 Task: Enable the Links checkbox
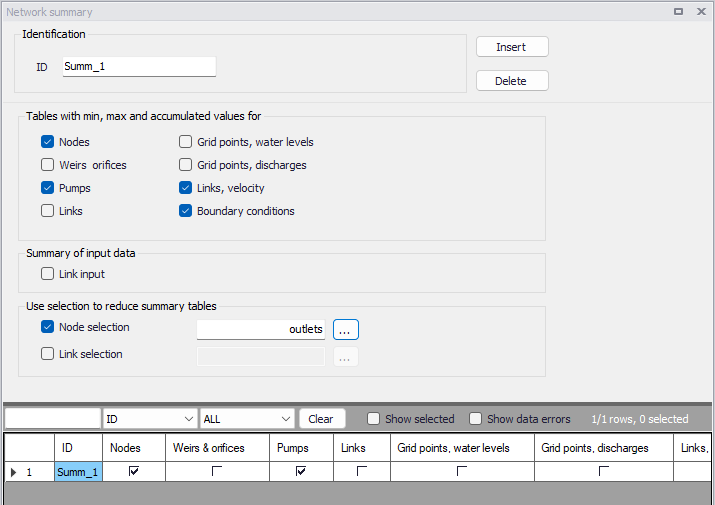47,211
